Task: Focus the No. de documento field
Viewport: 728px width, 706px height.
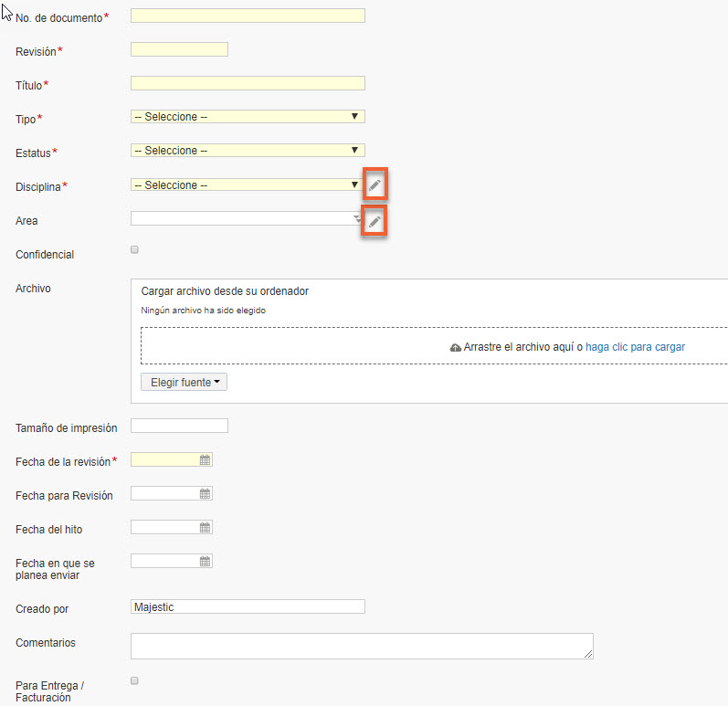Action: 248,16
